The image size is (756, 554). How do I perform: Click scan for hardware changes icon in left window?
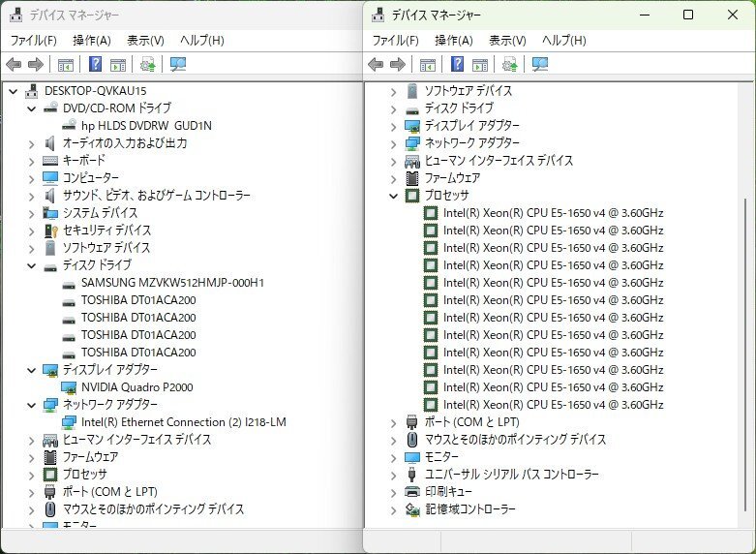coord(178,64)
